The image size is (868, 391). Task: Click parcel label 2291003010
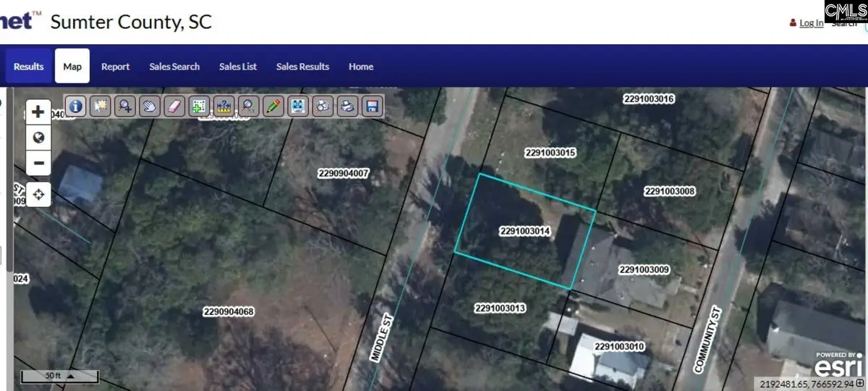pyautogui.click(x=619, y=347)
